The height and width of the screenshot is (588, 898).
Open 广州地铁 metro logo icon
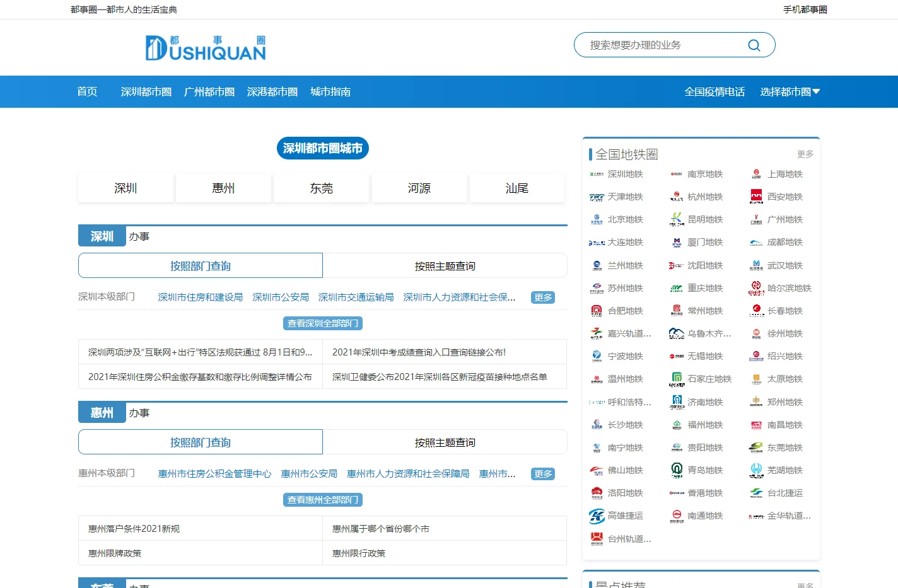(756, 219)
